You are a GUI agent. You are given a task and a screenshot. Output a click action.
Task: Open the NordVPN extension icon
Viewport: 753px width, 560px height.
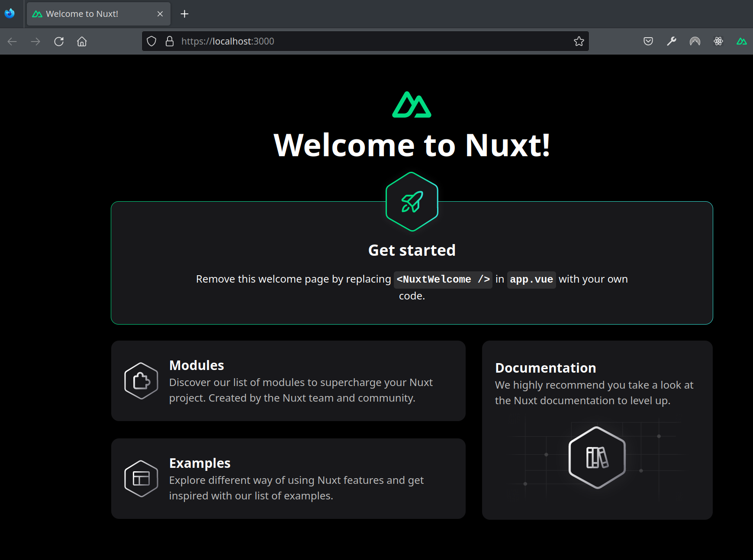tap(695, 41)
